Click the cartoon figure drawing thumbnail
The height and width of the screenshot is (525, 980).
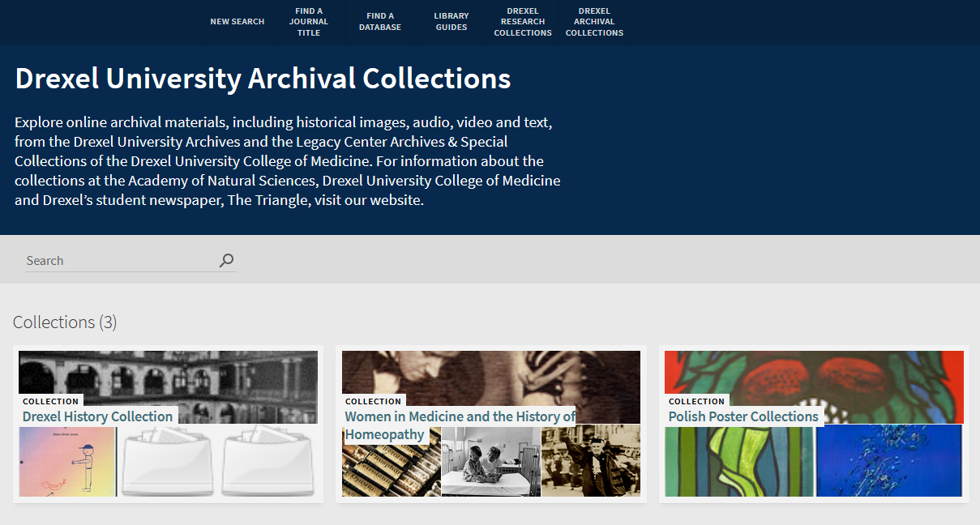point(67,462)
